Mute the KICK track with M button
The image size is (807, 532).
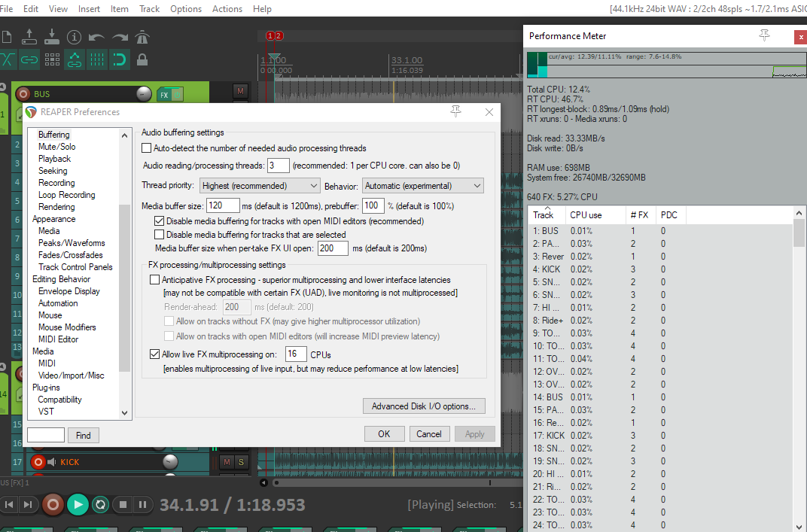click(227, 462)
